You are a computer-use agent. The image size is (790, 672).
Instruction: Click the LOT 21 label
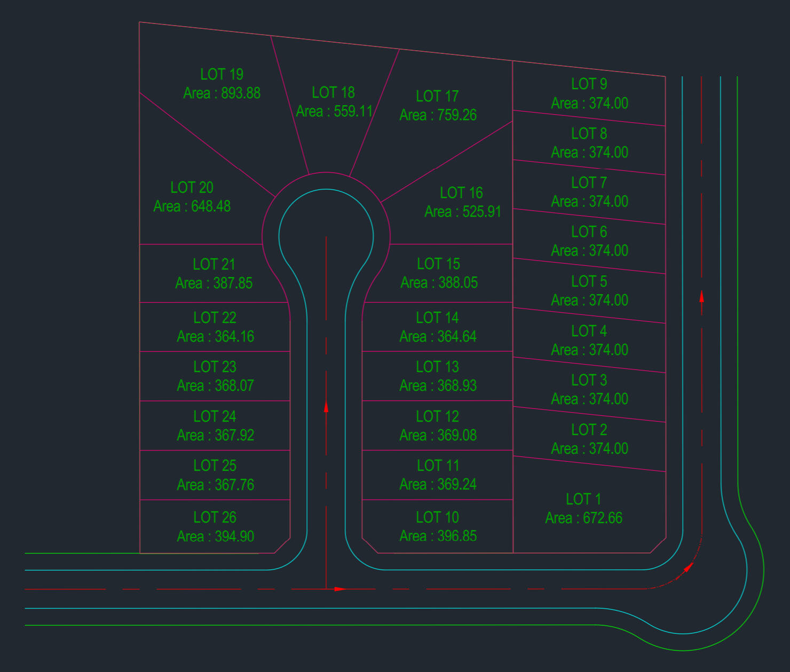[214, 264]
